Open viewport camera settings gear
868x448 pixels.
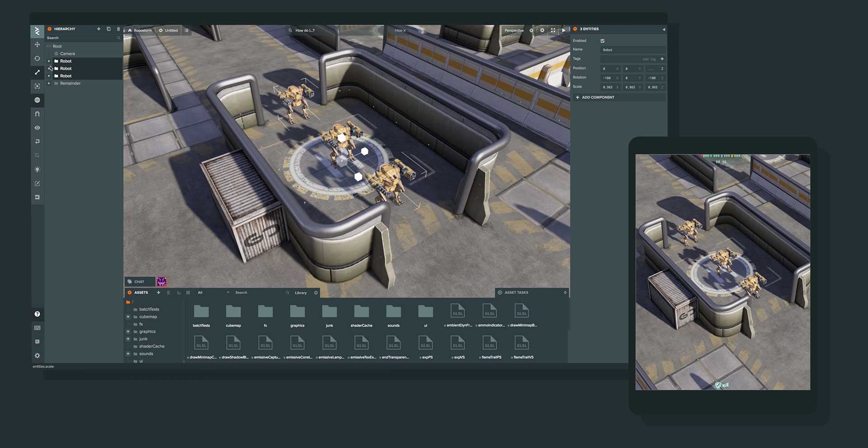[x=542, y=30]
